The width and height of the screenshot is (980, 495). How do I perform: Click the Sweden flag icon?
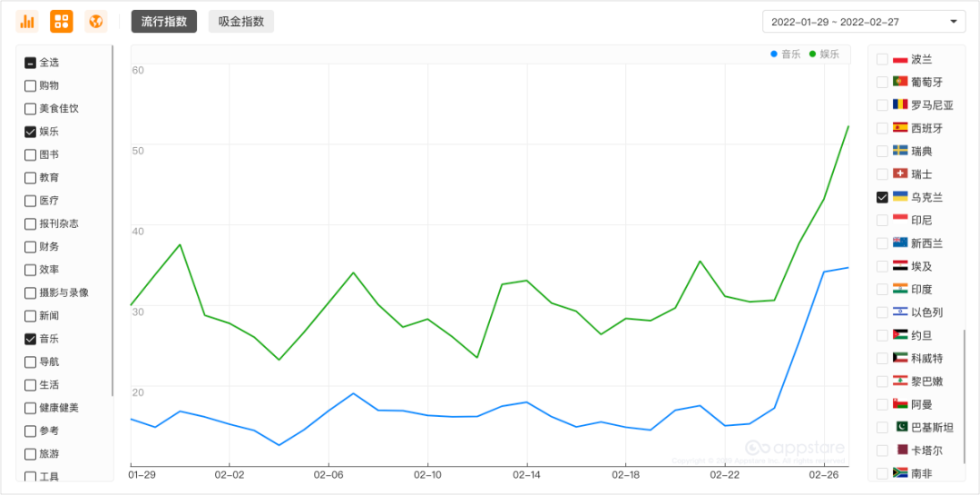click(x=900, y=151)
